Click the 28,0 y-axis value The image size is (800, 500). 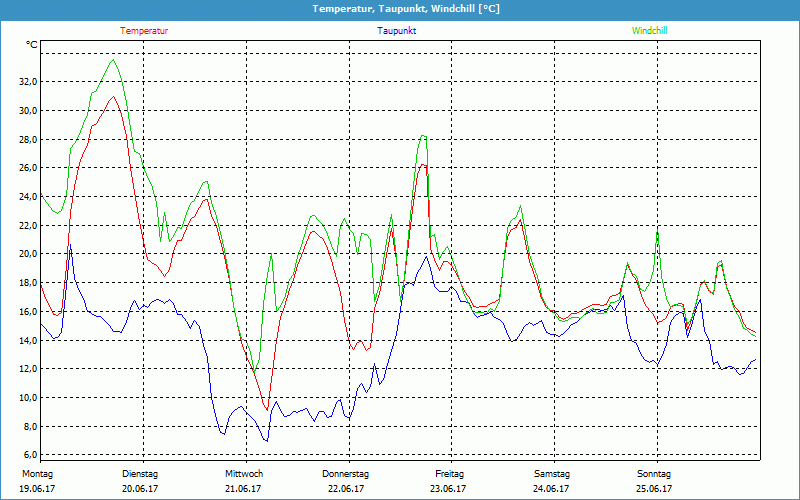click(x=27, y=139)
